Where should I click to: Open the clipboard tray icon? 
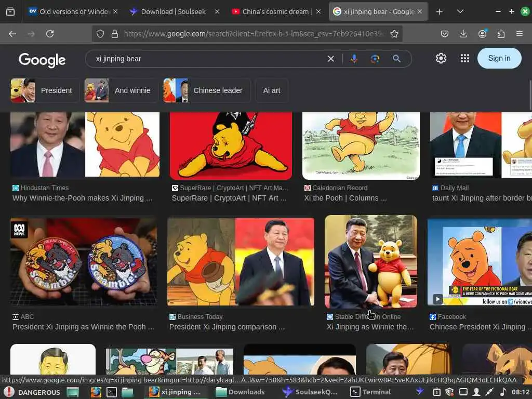pos(436,392)
